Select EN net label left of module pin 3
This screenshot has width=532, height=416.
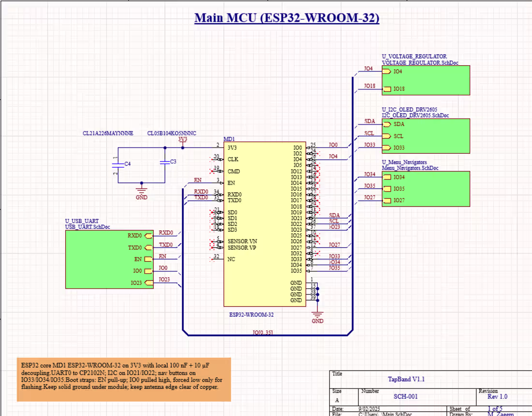(198, 180)
